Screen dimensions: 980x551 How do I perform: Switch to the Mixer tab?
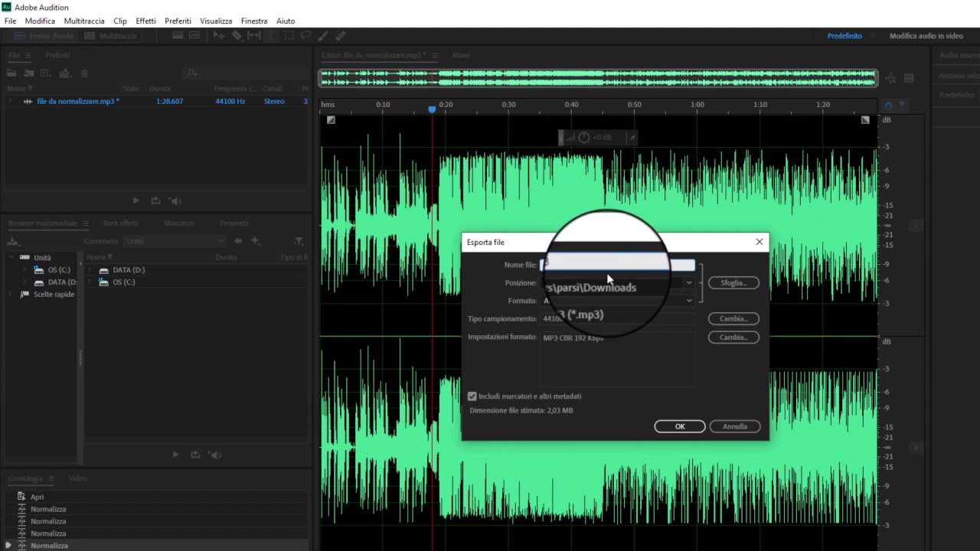click(461, 55)
